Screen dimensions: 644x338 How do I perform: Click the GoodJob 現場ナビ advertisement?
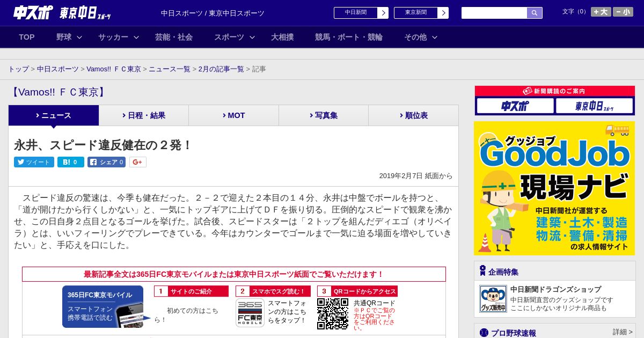coord(554,188)
